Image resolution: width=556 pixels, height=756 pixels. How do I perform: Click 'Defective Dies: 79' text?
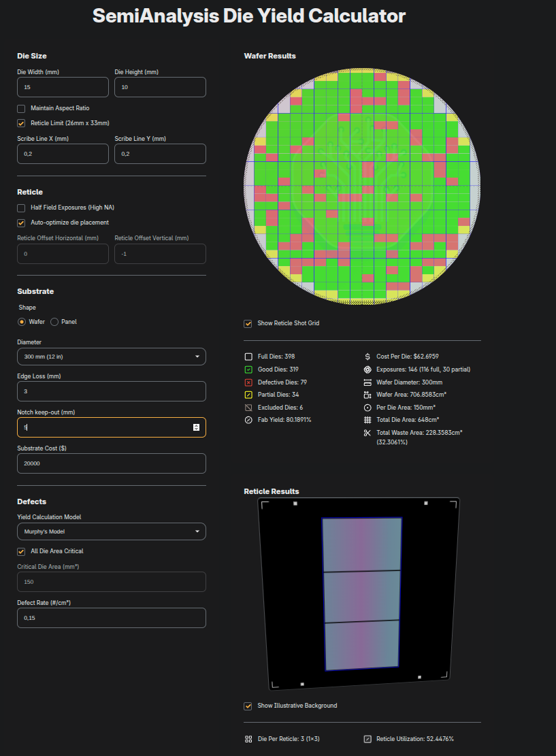tap(282, 382)
